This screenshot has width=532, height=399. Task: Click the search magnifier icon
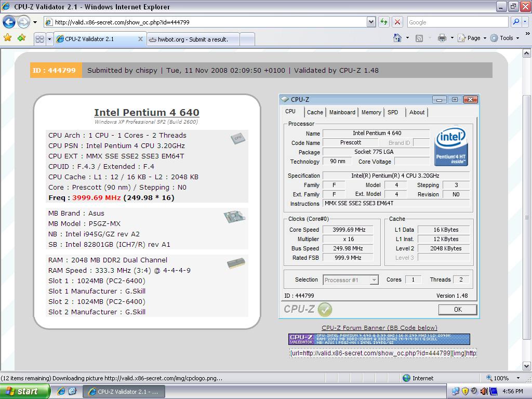tap(516, 22)
